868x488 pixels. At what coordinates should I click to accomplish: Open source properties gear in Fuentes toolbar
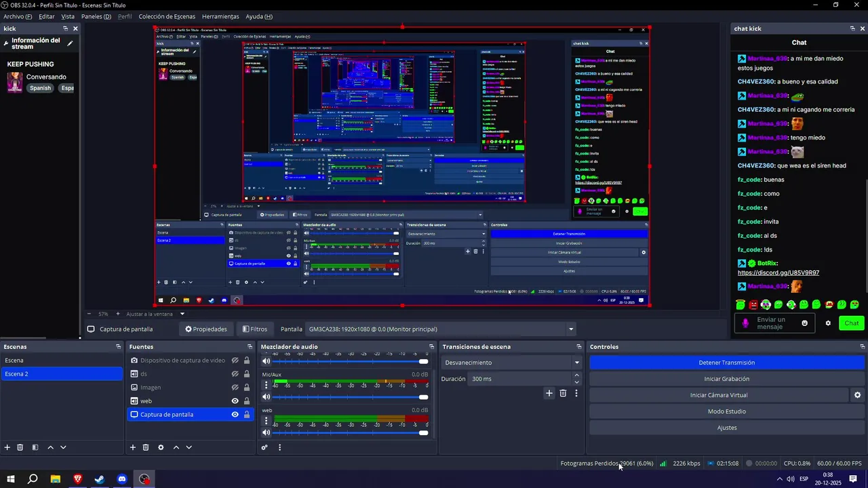coord(161,447)
